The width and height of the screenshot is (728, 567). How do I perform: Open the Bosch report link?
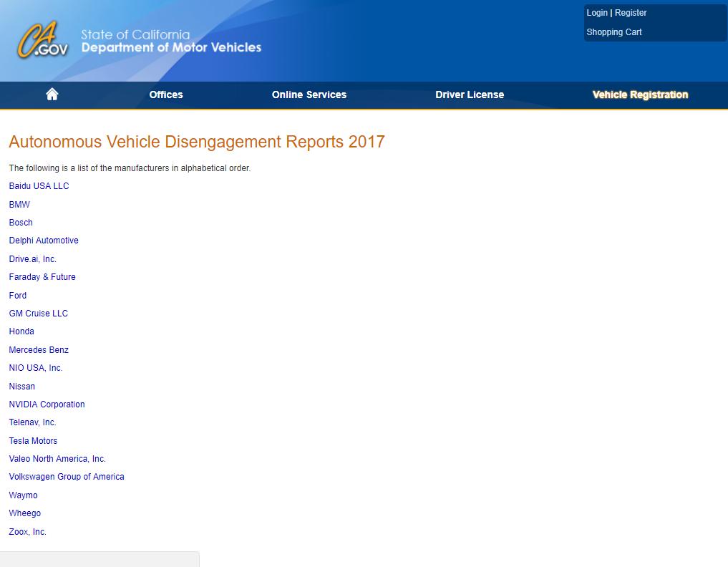[21, 223]
